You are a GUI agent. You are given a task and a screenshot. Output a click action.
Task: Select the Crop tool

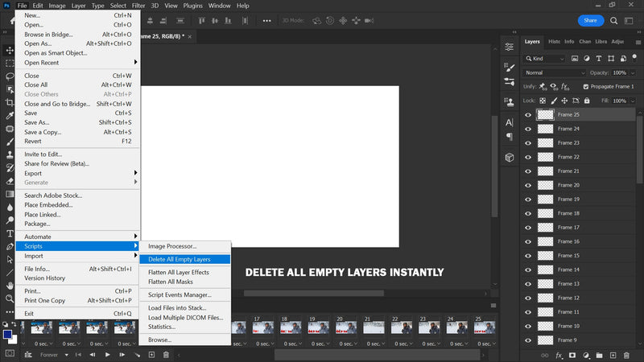click(x=10, y=103)
